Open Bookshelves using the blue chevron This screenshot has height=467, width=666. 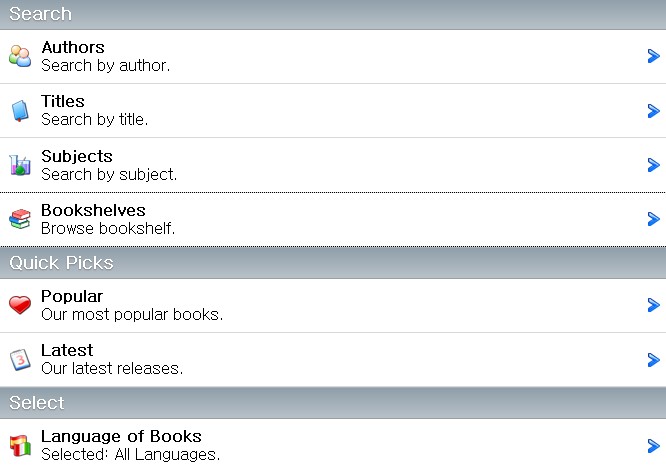click(653, 219)
